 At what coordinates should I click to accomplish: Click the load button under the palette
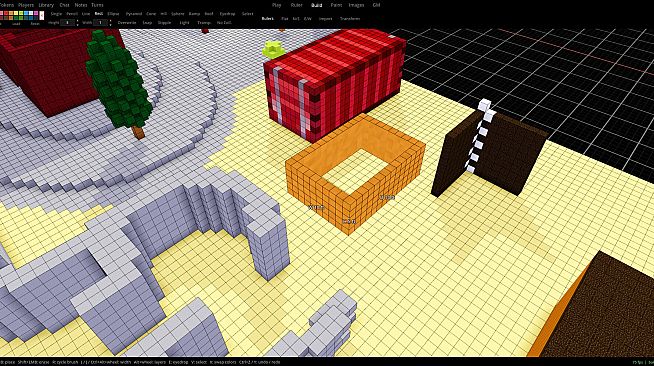point(16,24)
